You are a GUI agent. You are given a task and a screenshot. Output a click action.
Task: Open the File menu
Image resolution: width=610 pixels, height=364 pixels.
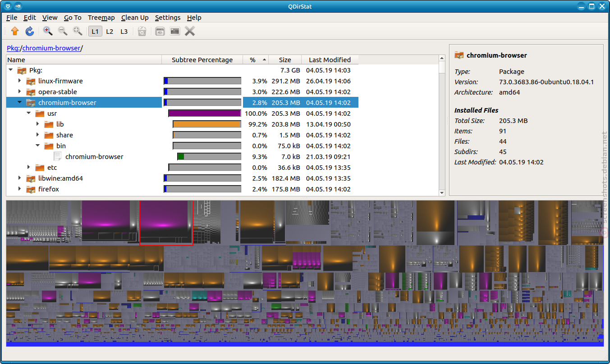(x=12, y=18)
